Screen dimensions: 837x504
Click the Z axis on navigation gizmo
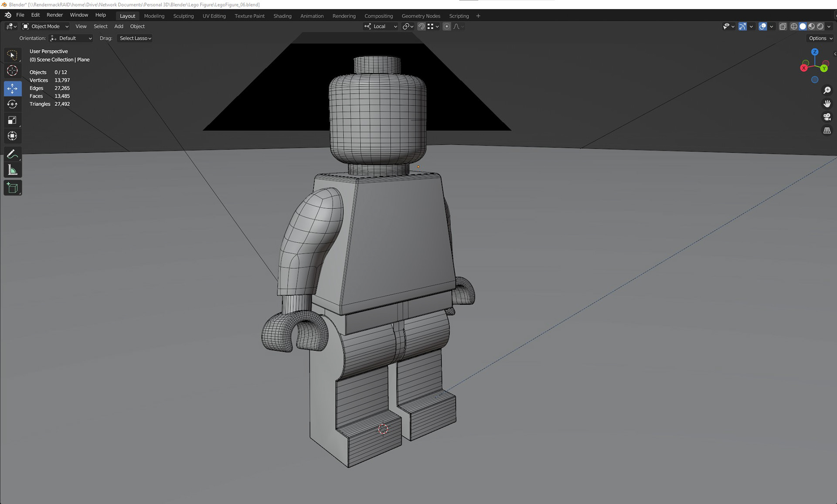click(x=814, y=52)
